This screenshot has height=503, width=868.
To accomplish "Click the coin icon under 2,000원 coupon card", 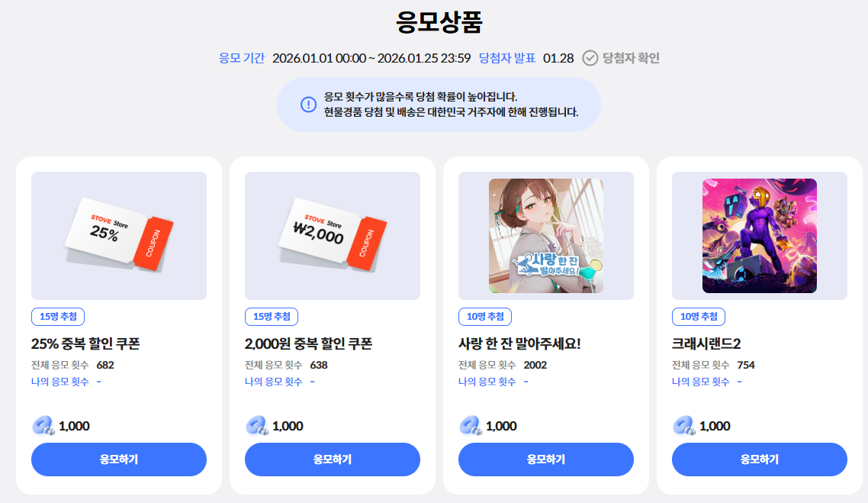I will click(x=257, y=425).
